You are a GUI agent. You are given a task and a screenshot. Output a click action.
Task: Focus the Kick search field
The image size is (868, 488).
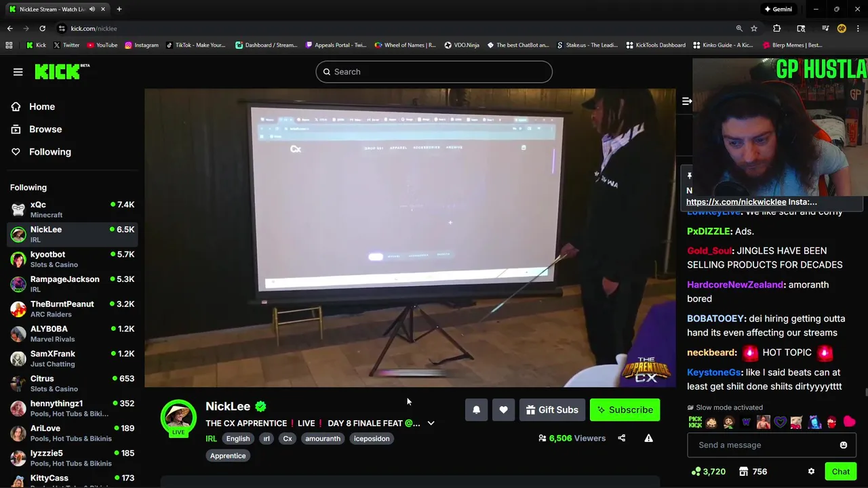coord(434,72)
